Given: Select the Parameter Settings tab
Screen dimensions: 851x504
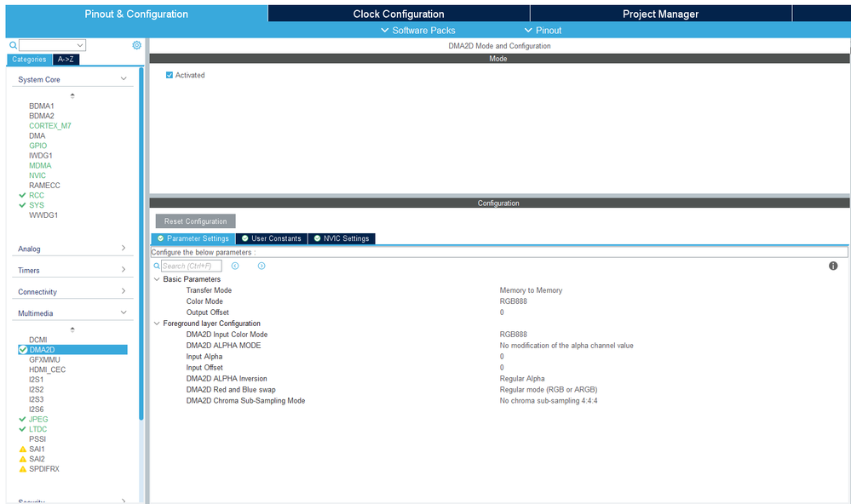Looking at the screenshot, I should [193, 238].
